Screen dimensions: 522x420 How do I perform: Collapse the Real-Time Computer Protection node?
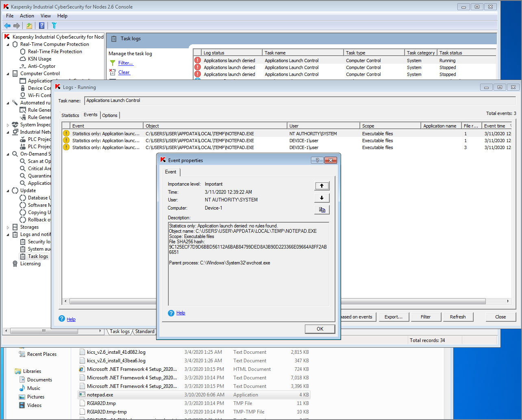pyautogui.click(x=8, y=44)
